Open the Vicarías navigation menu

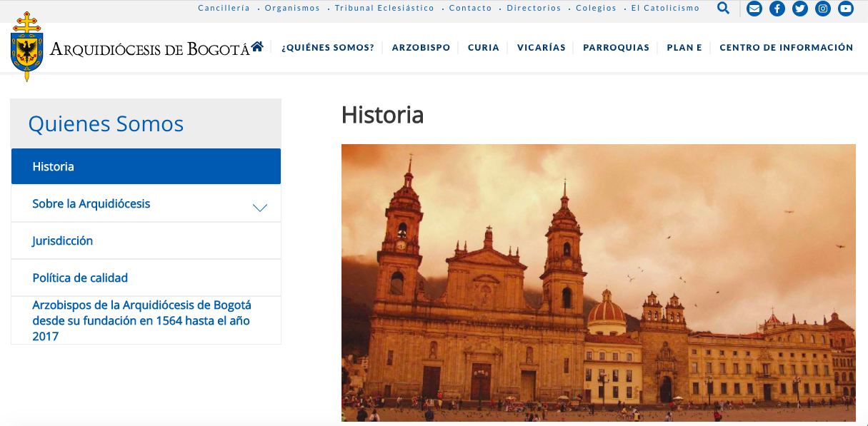coord(541,48)
